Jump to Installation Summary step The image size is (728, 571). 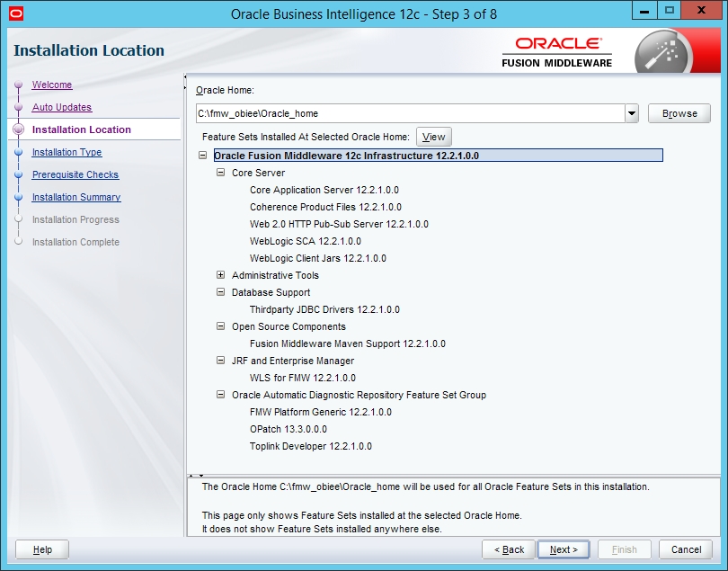76,197
